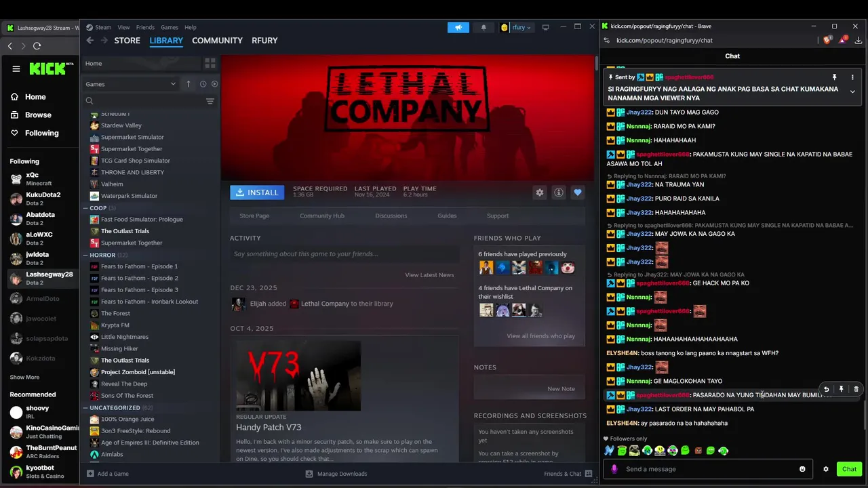868x488 pixels.
Task: Open the Games filter dropdown in library
Action: [130, 84]
